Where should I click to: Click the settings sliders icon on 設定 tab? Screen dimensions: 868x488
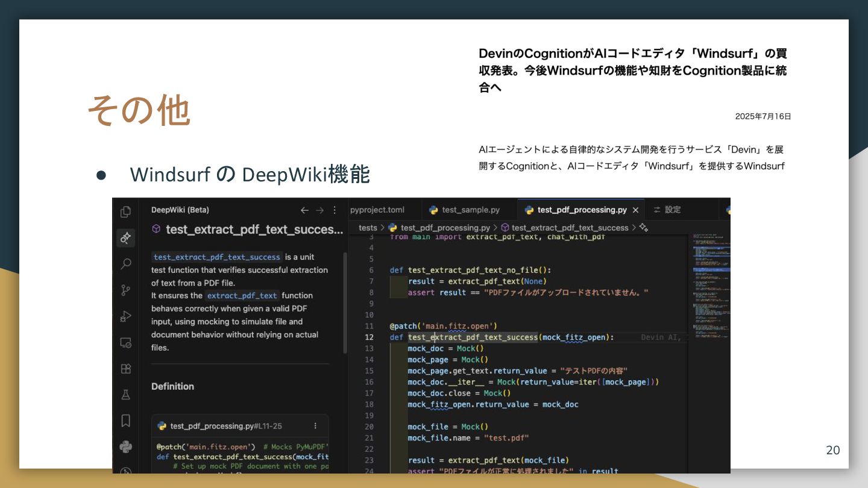(x=658, y=210)
